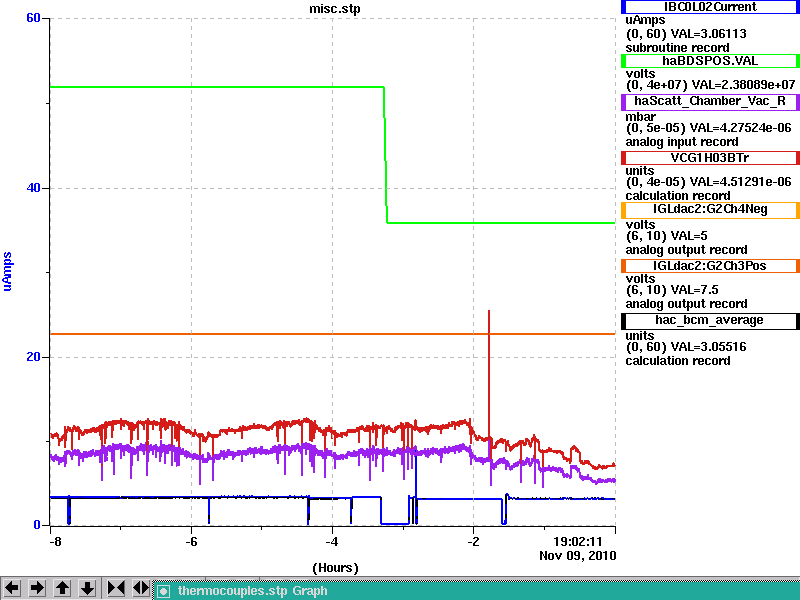Viewport: 800px width, 600px height.
Task: Select the haScatt_Chamber_Vac_R legend entry
Action: click(x=710, y=102)
